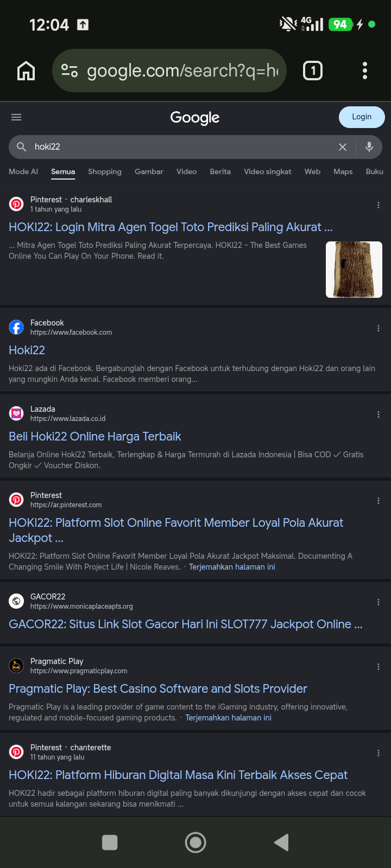Switch to the Gambar tab
Viewport: 391px width, 868px height.
149,171
